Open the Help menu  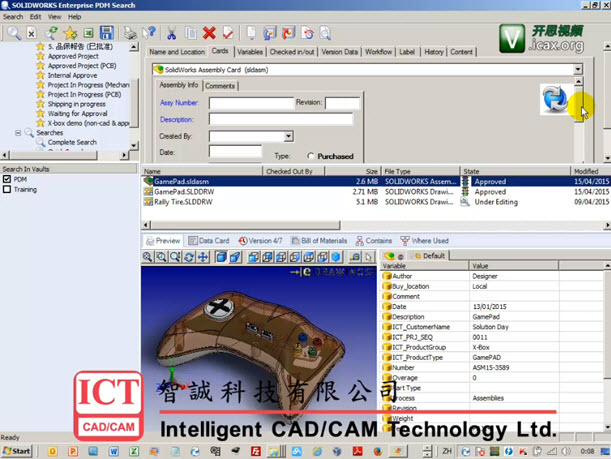click(x=74, y=17)
